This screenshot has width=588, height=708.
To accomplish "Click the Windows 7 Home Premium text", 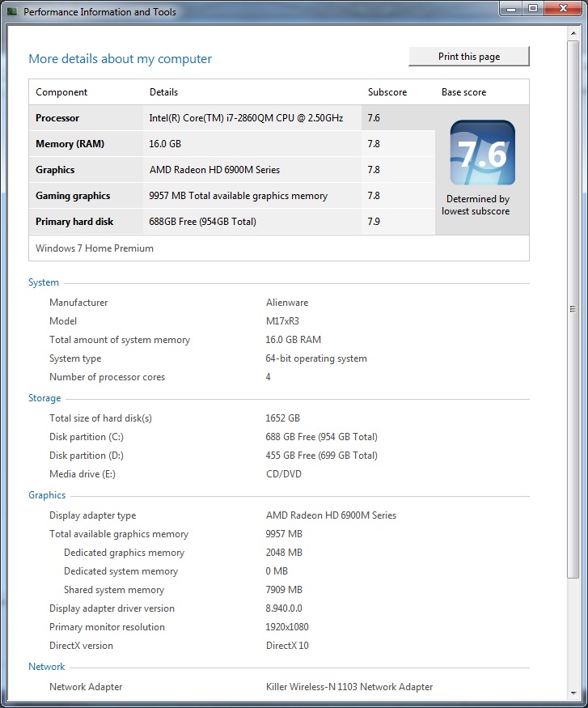I will [95, 248].
